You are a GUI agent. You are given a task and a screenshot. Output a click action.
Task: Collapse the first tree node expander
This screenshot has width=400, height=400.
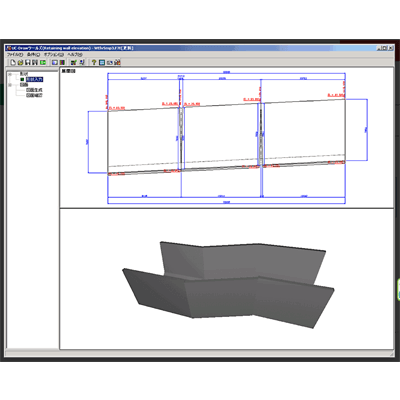10,74
